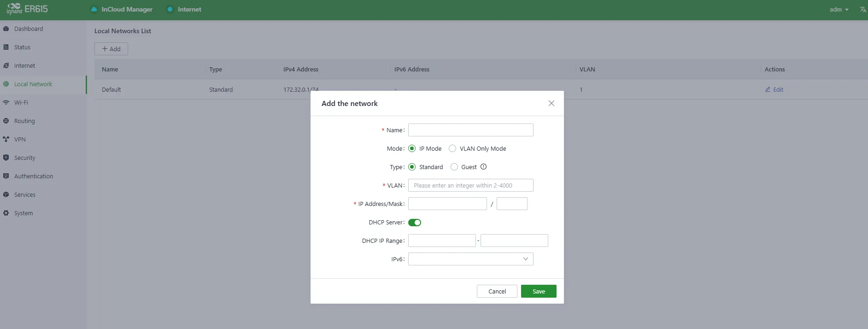The image size is (868, 329).
Task: Focus the subnet Mask input field
Action: coord(512,204)
